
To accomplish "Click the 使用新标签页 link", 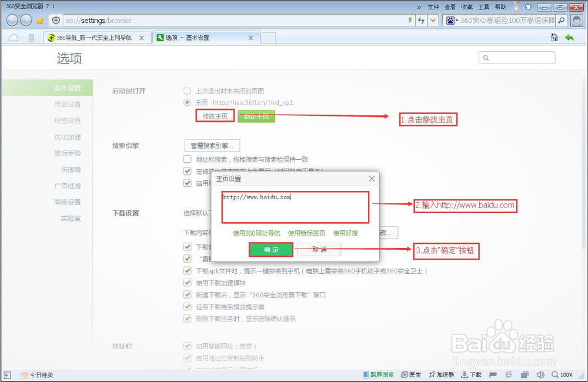I will tap(306, 233).
